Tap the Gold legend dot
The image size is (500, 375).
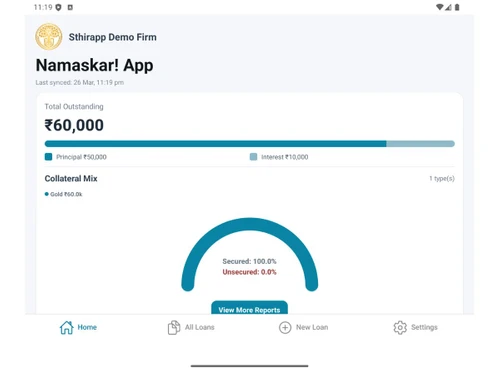click(x=47, y=194)
